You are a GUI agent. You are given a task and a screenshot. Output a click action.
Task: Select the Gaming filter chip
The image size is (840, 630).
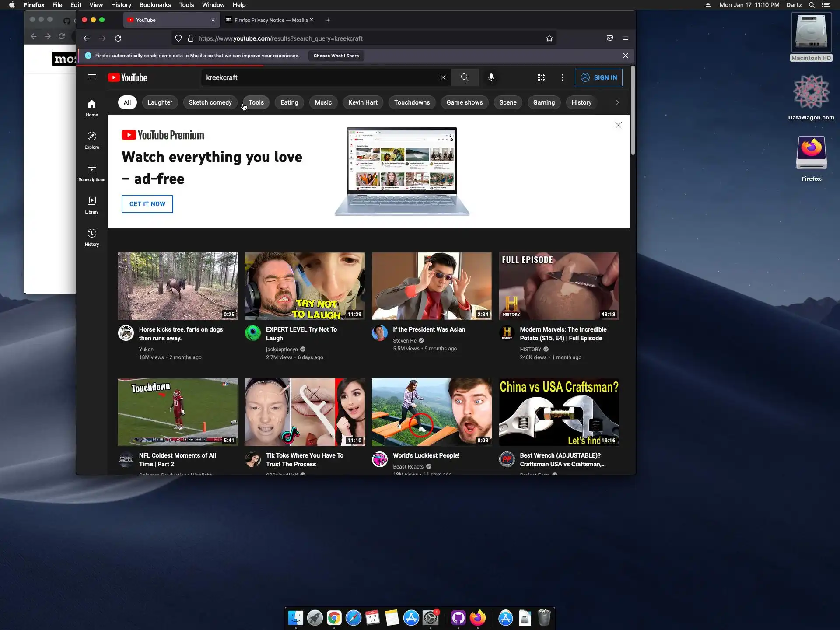tap(543, 102)
